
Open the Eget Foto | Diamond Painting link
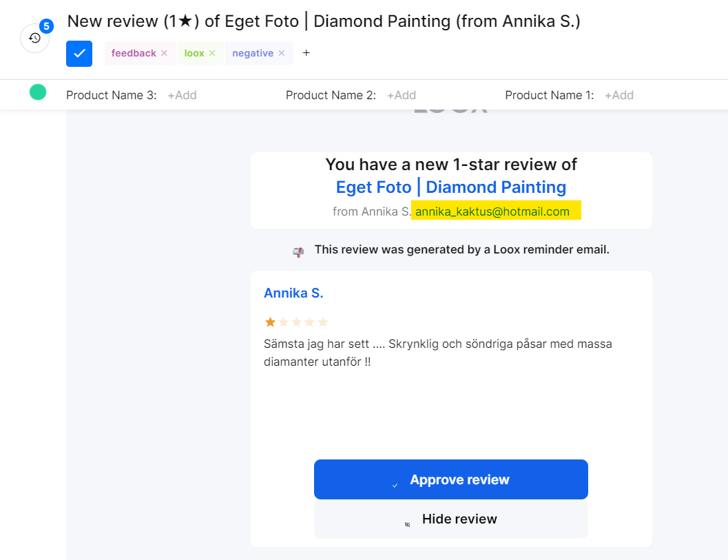pyautogui.click(x=450, y=187)
